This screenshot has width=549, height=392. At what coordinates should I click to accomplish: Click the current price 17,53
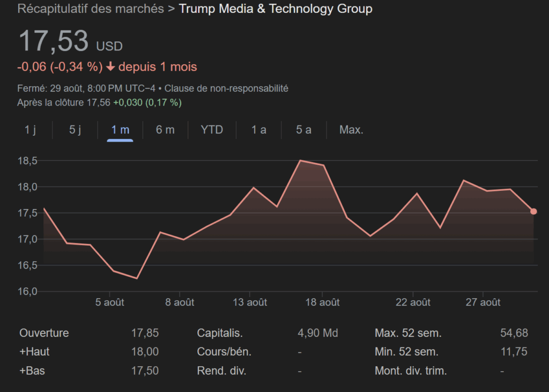pos(53,41)
